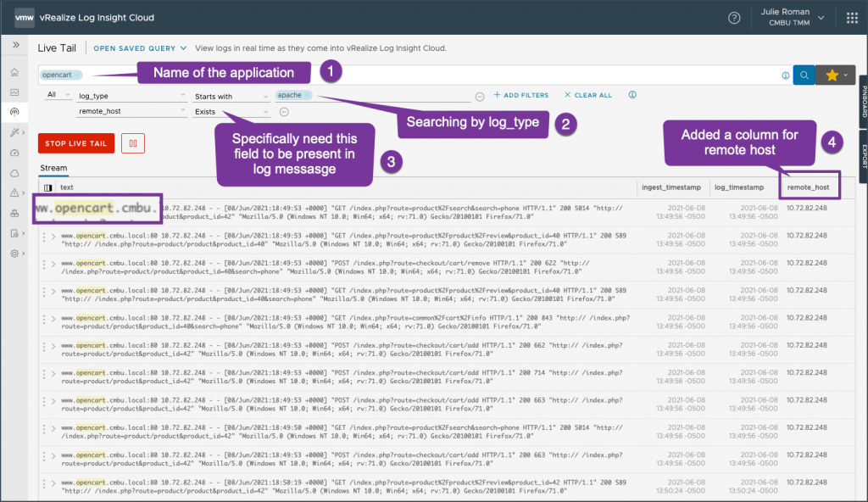Run the query with the magnifier button
Image resolution: width=868 pixels, height=502 pixels.
pyautogui.click(x=804, y=75)
